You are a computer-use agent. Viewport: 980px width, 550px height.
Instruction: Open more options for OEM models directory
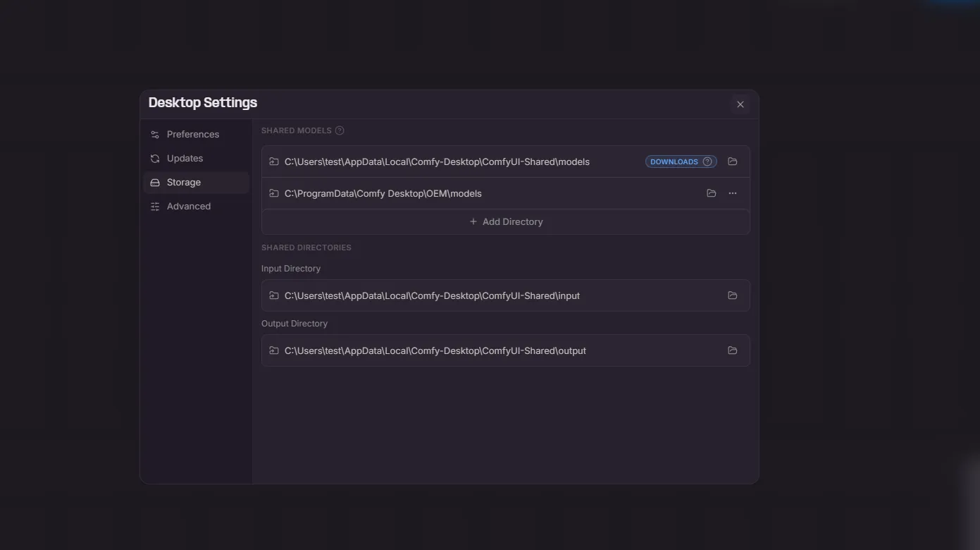pos(733,193)
